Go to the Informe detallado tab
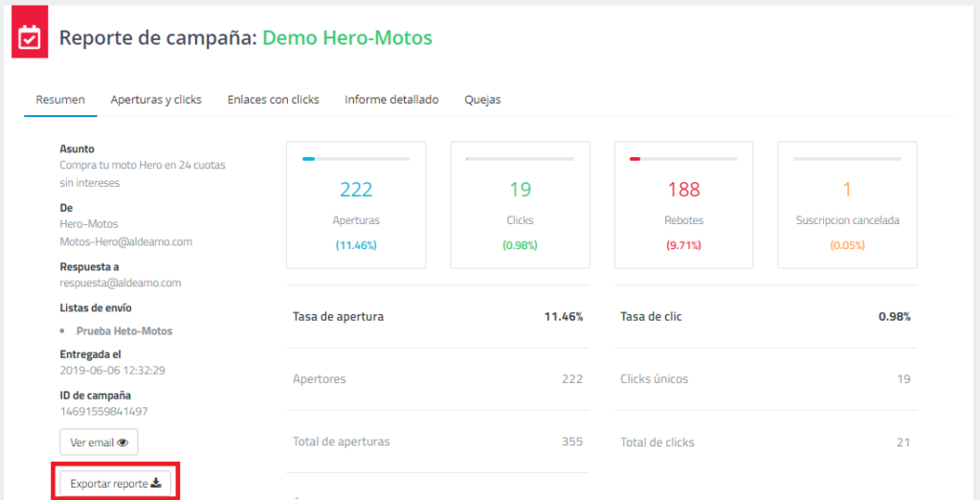This screenshot has height=500, width=980. [391, 100]
